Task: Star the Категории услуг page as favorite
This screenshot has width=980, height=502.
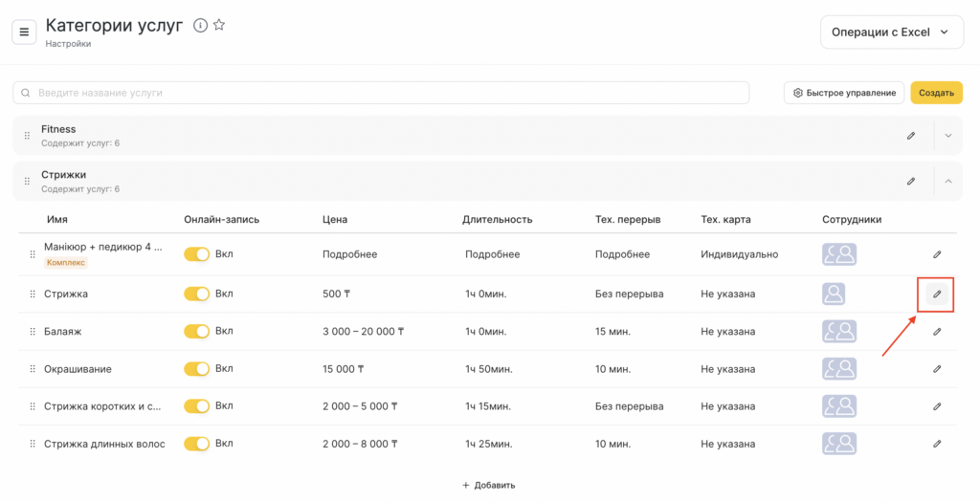Action: point(219,26)
